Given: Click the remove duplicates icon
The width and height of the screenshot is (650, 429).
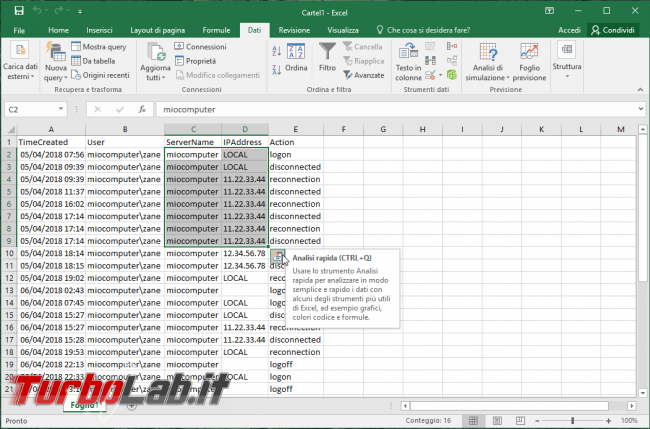Looking at the screenshot, I should (430, 61).
